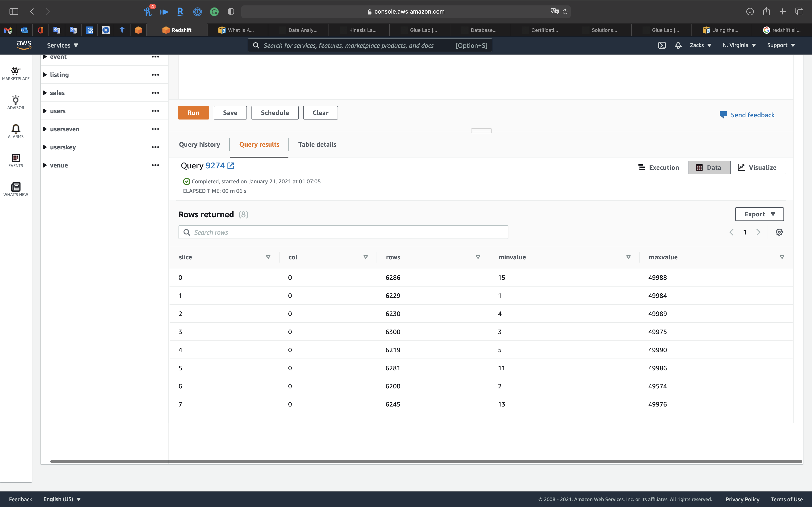This screenshot has height=507, width=812.
Task: Open AWS CloudShell icon in header
Action: [662, 45]
